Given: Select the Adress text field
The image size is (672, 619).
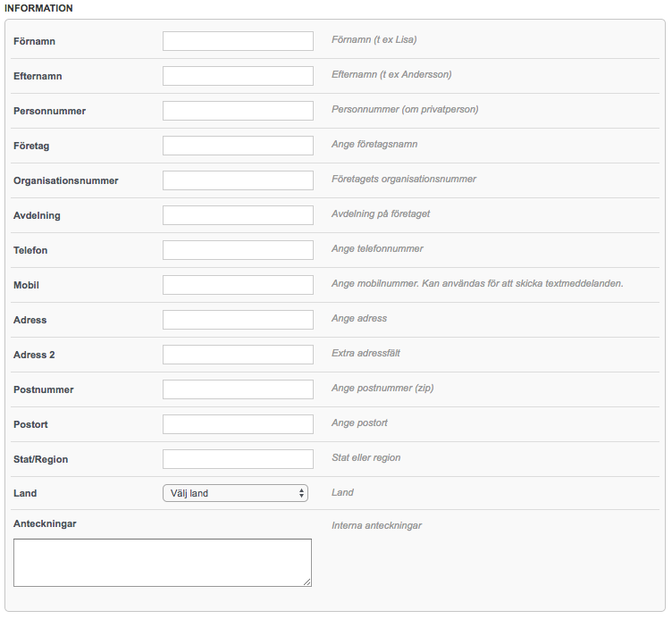Looking at the screenshot, I should (238, 320).
